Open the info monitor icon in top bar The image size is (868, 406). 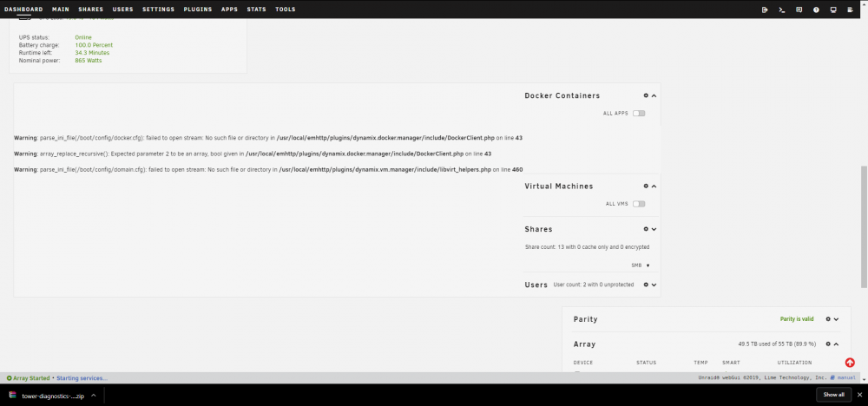tap(833, 10)
